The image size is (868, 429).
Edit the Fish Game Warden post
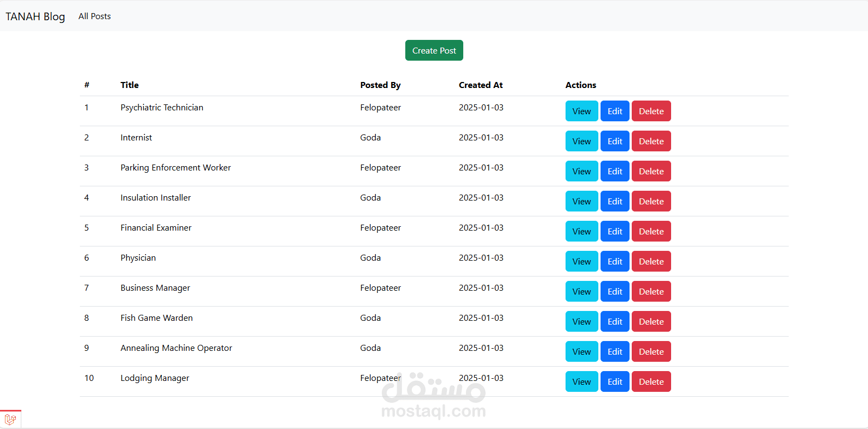615,321
